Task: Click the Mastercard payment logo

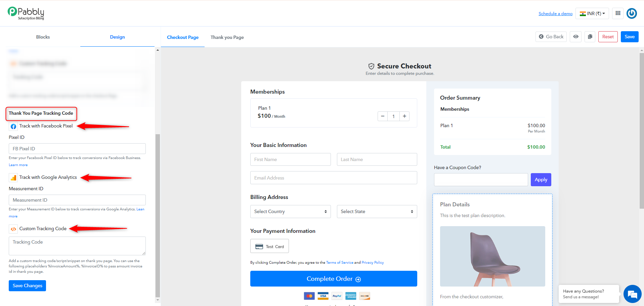Action: point(309,296)
